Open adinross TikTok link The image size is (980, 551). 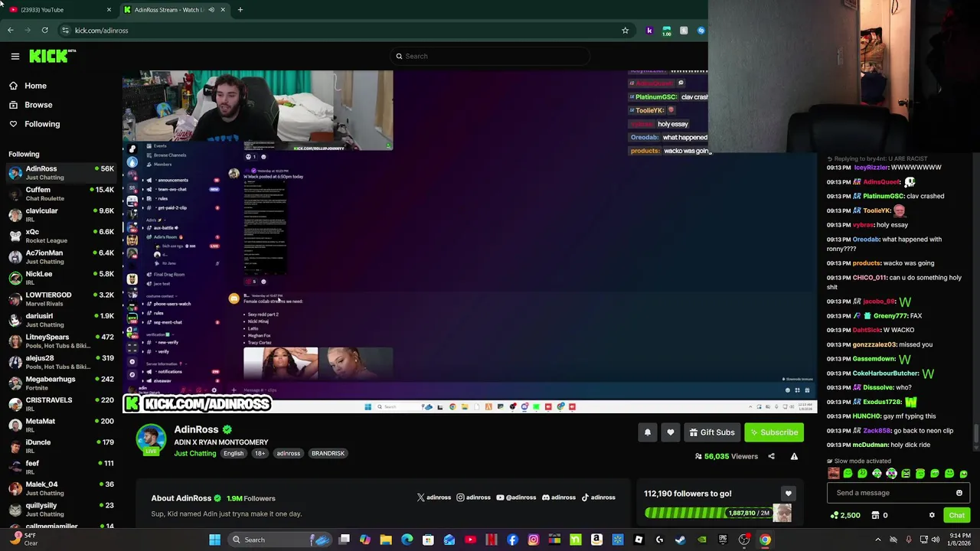(598, 497)
